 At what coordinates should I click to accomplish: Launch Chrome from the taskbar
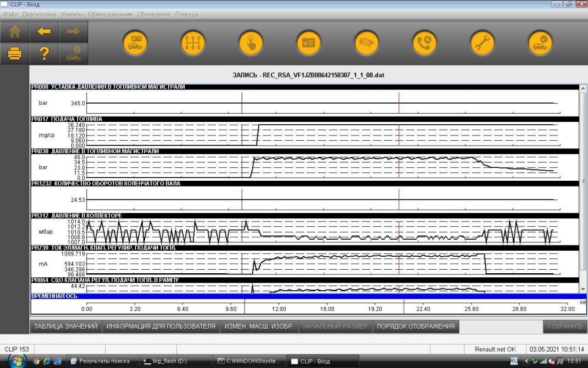pyautogui.click(x=36, y=362)
